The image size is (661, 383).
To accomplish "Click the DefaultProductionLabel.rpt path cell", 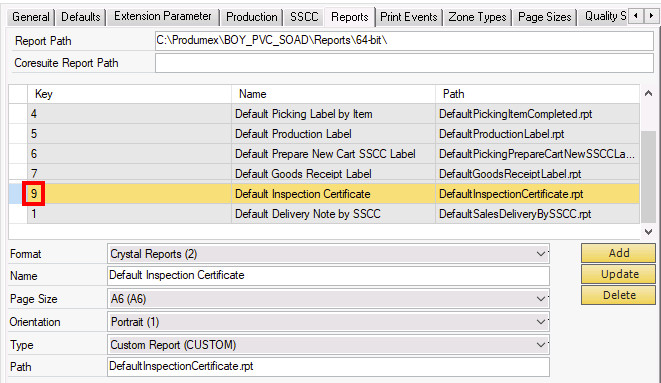I will [x=537, y=134].
